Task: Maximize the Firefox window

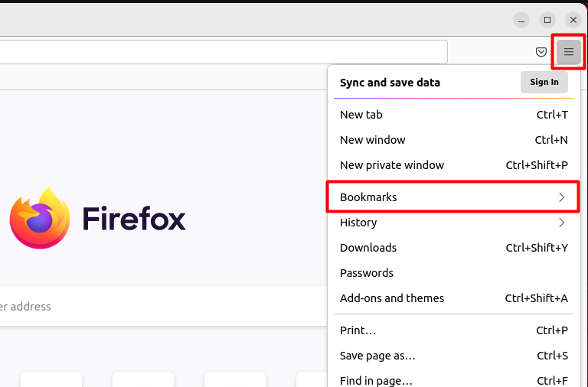Action: pyautogui.click(x=547, y=20)
